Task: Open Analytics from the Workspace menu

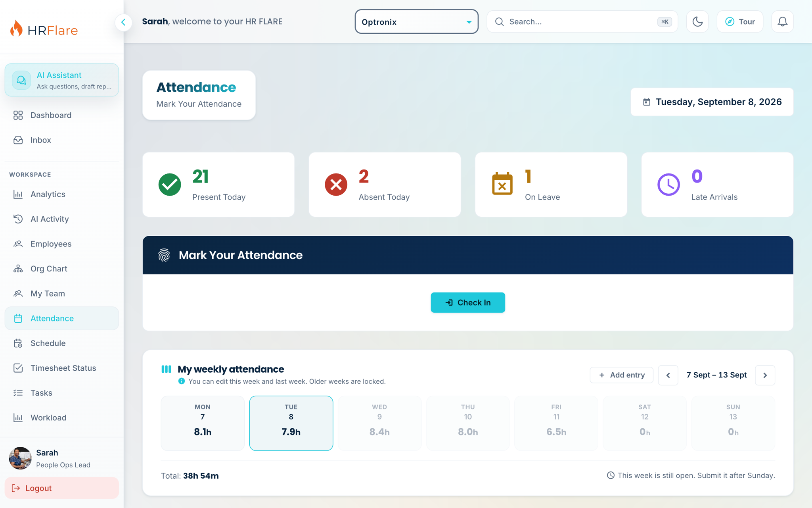Action: [62, 194]
